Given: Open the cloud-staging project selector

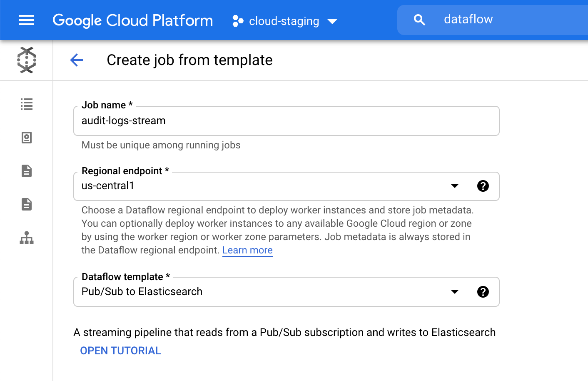Looking at the screenshot, I should coord(285,21).
